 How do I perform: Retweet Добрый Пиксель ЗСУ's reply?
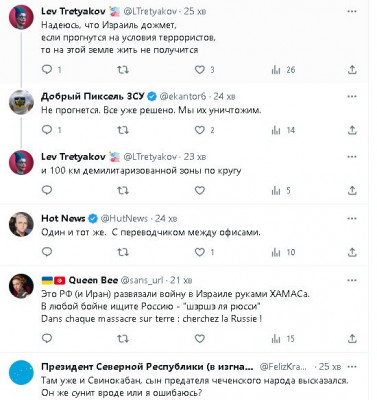tap(123, 130)
